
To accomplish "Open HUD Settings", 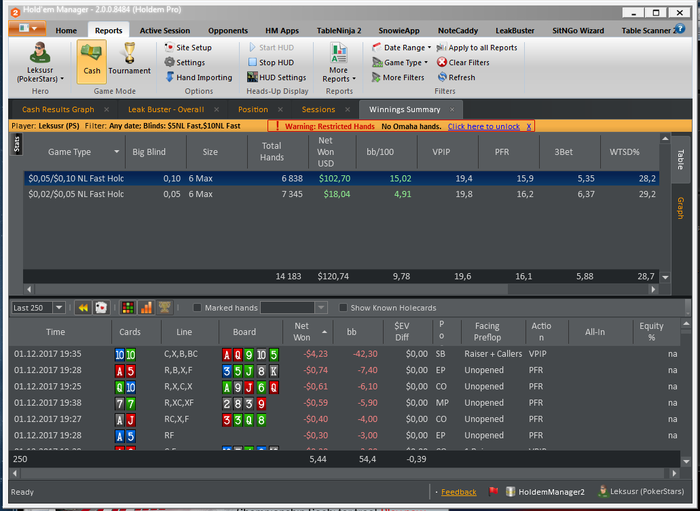I will 277,77.
